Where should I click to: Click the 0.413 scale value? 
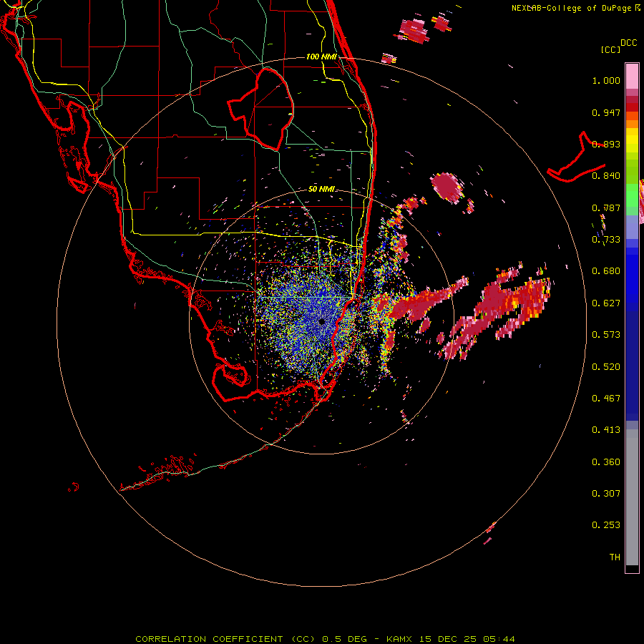(x=606, y=430)
